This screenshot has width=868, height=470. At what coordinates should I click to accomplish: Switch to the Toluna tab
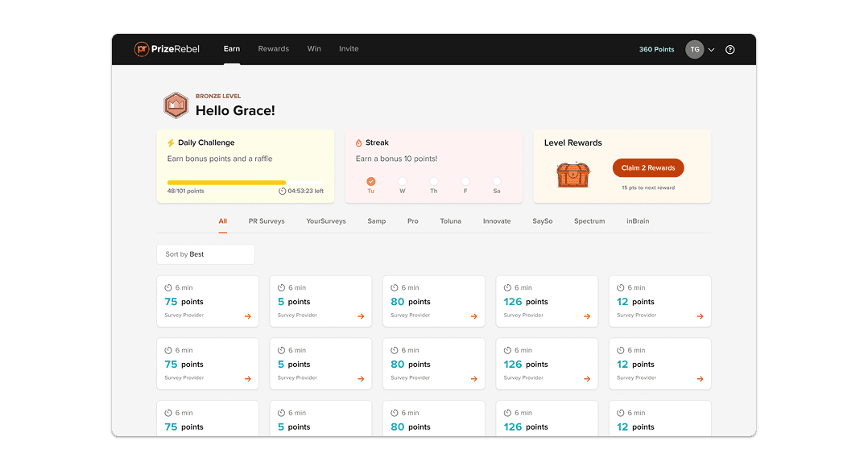[x=451, y=221]
